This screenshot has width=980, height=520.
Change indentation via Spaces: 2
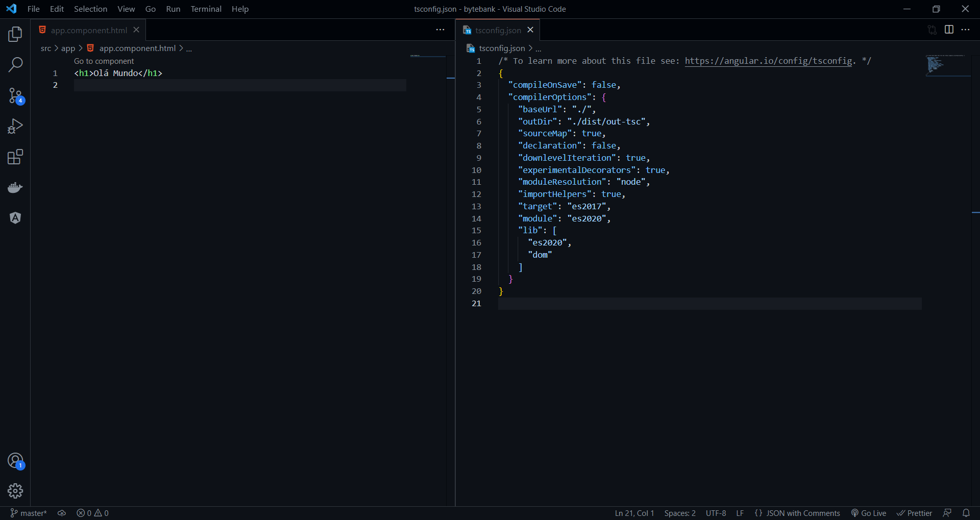click(x=680, y=513)
